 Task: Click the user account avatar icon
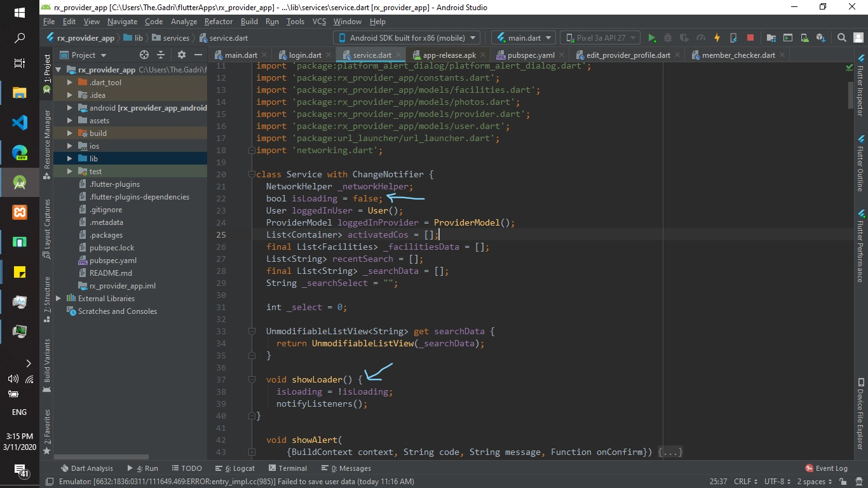coord(858,38)
